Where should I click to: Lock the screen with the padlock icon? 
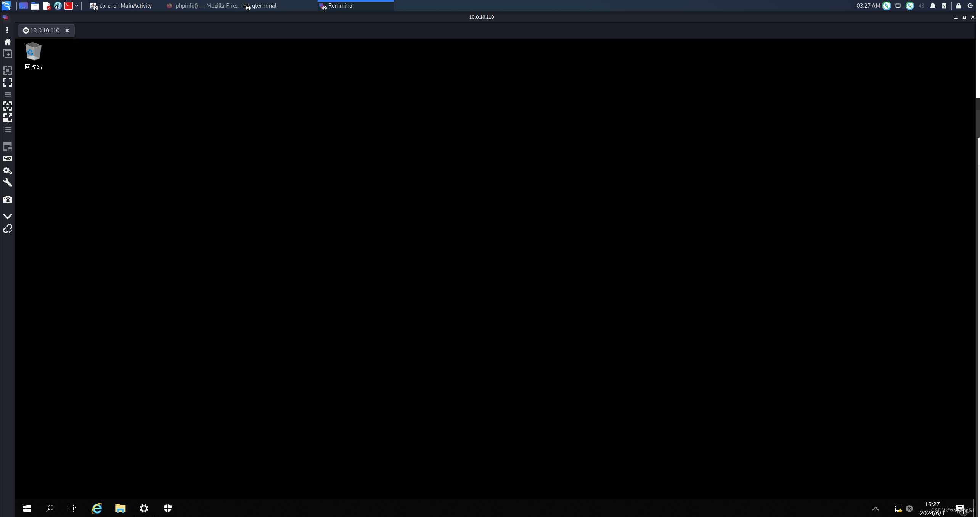click(x=959, y=6)
